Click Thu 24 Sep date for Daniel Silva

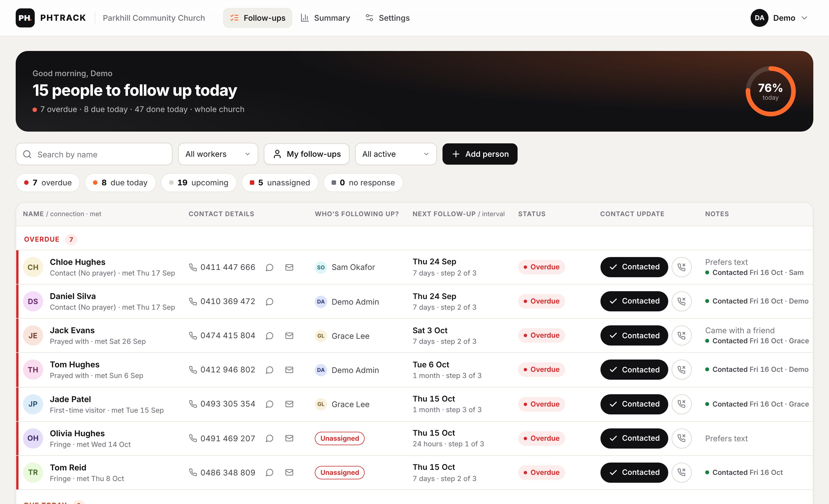[434, 296]
